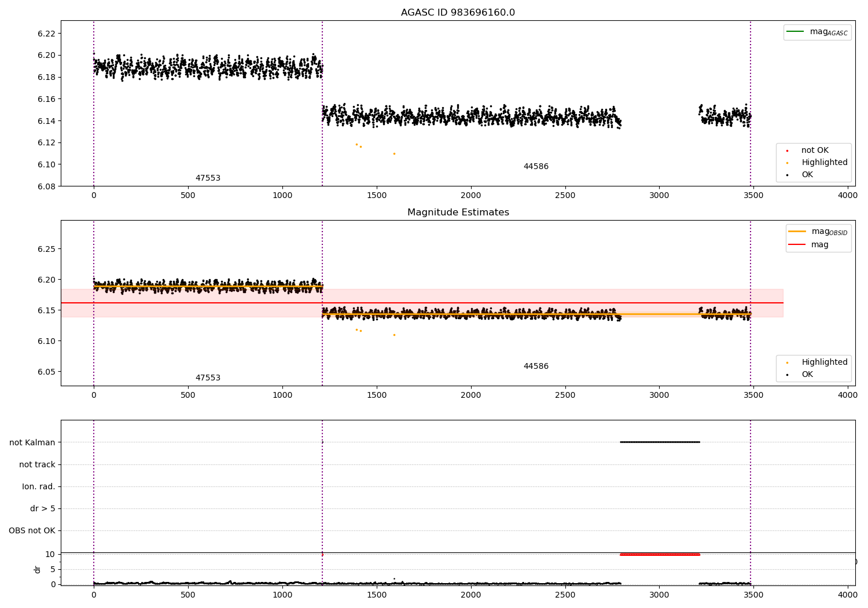Click the 'OBS not OK' axis label
Image resolution: width=868 pixels, height=608 pixels.
pyautogui.click(x=32, y=530)
